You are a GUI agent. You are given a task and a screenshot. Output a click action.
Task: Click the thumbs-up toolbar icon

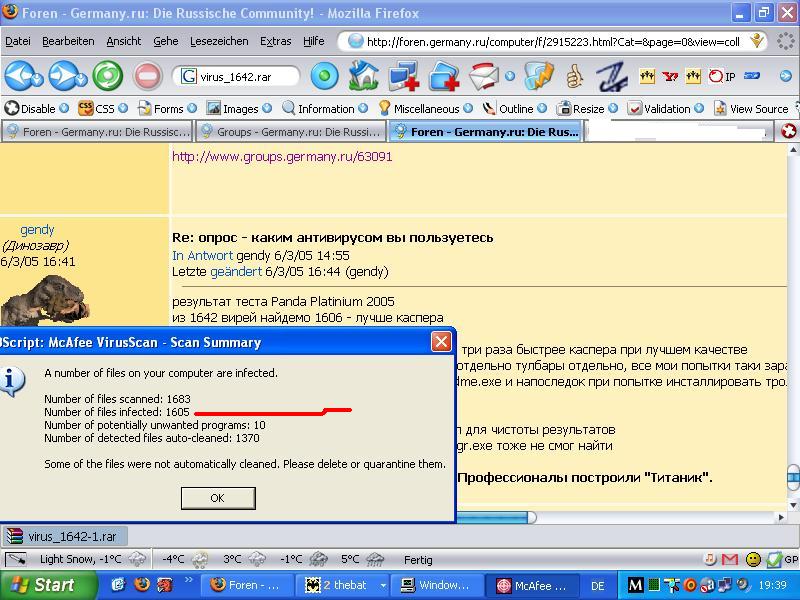[574, 77]
